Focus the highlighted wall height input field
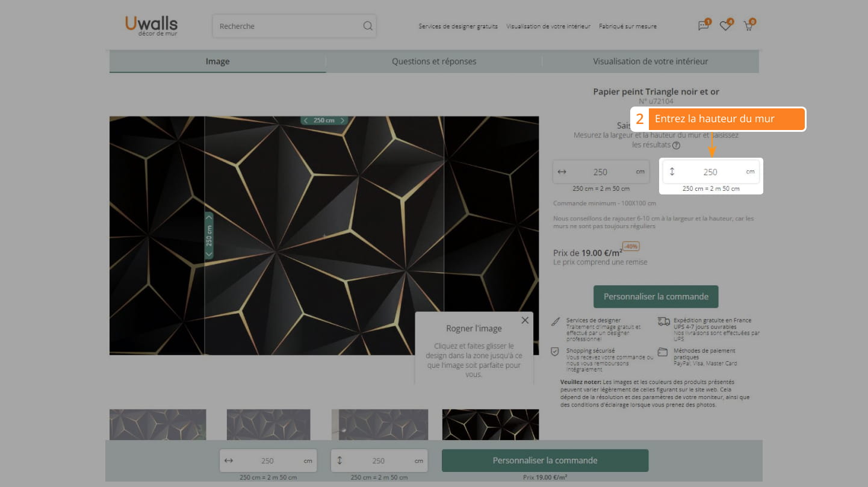 coord(710,172)
